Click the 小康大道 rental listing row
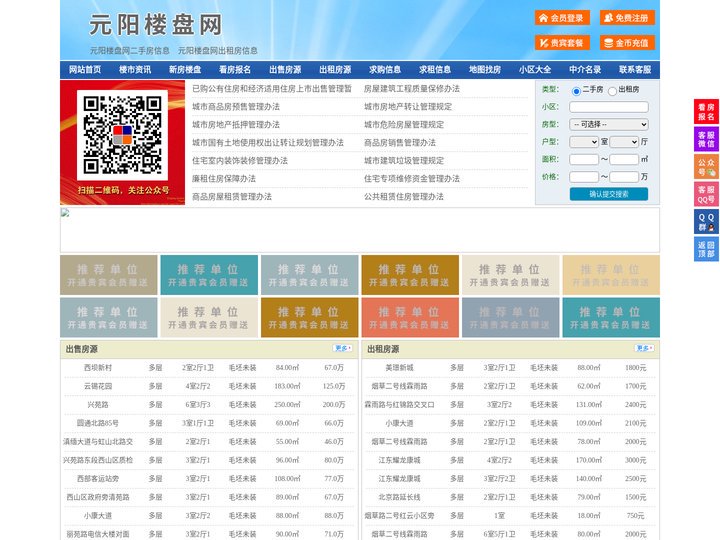Image resolution: width=720 pixels, height=540 pixels. (511, 423)
